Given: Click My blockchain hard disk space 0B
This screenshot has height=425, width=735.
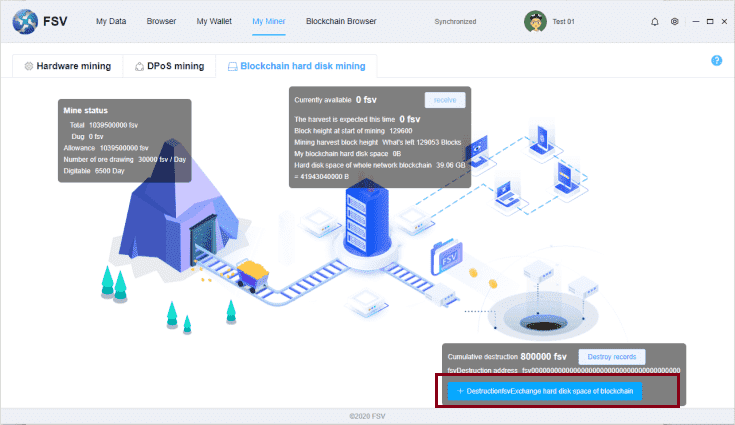Looking at the screenshot, I should coord(347,154).
